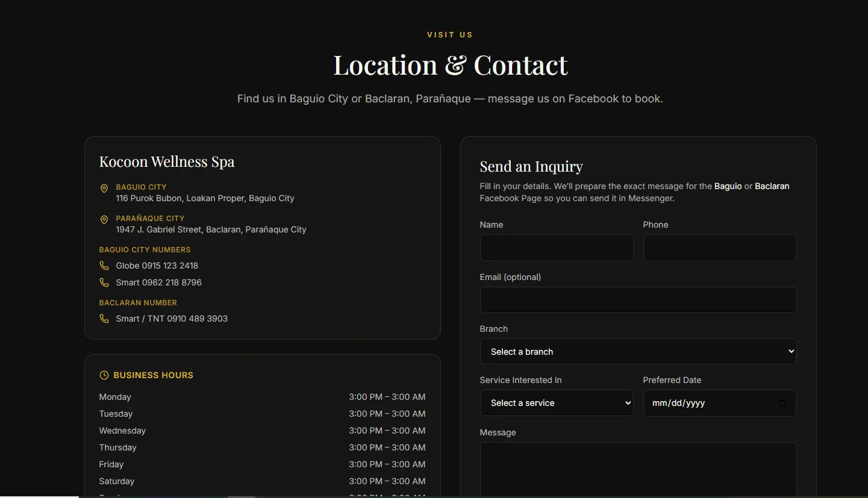Click the Thursday hours row
Image resolution: width=868 pixels, height=498 pixels.
(263, 447)
